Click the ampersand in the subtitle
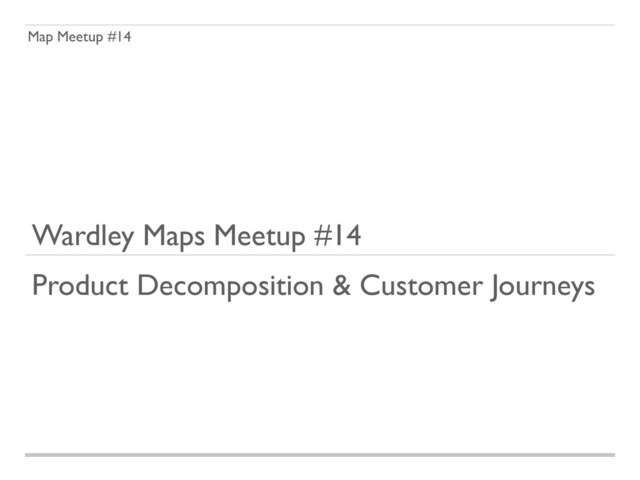This screenshot has width=640, height=480. tap(342, 285)
